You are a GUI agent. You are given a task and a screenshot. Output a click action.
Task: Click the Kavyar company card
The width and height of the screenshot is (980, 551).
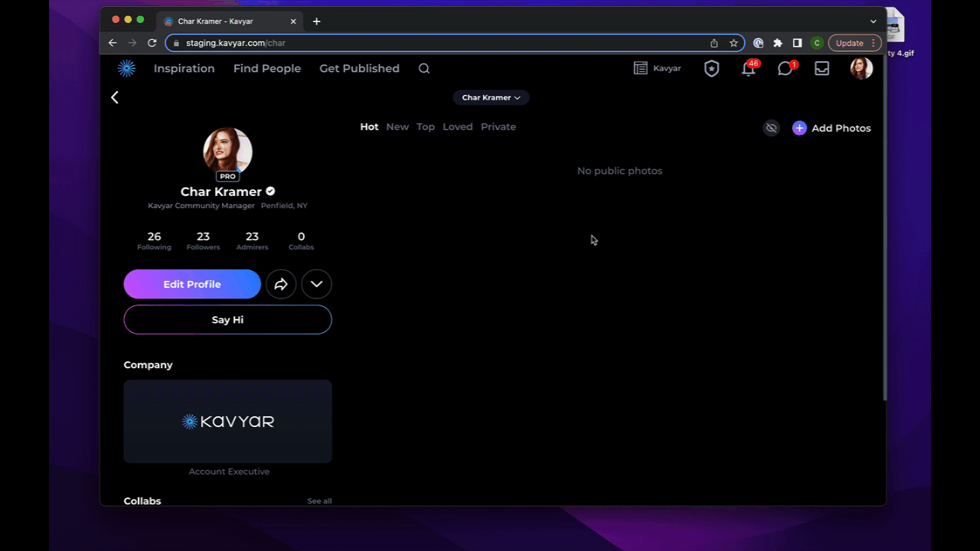(x=227, y=422)
